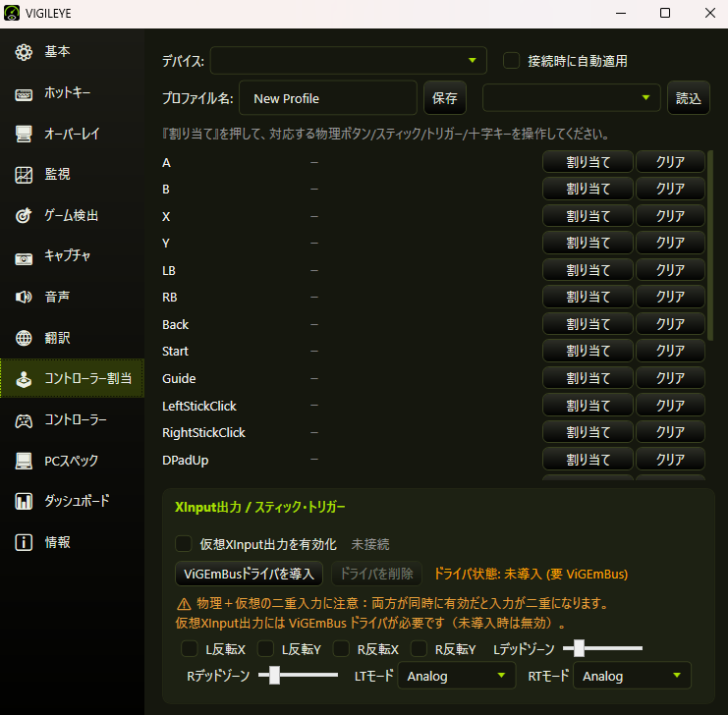This screenshot has height=715, width=728.
Task: Click 割り当て for the LB row
Action: 588,270
